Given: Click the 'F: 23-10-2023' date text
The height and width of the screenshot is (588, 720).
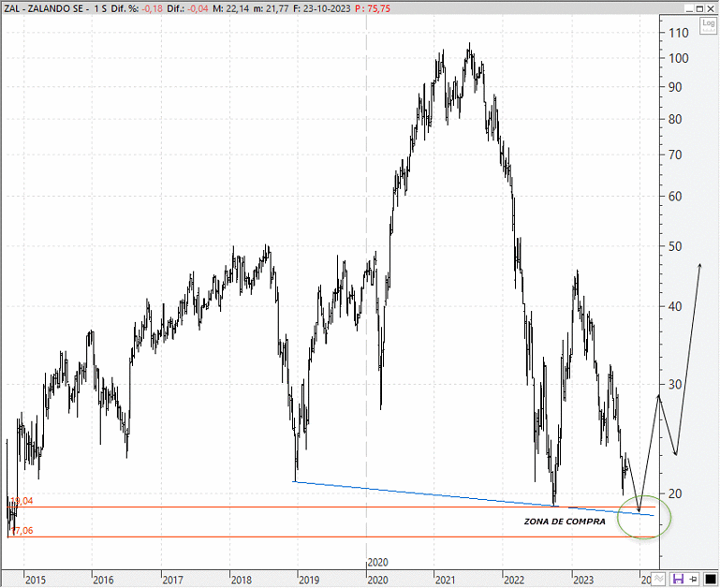Looking at the screenshot, I should pos(322,8).
